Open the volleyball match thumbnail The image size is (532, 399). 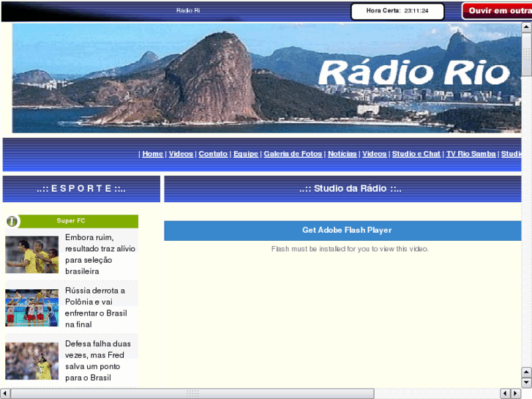click(32, 307)
